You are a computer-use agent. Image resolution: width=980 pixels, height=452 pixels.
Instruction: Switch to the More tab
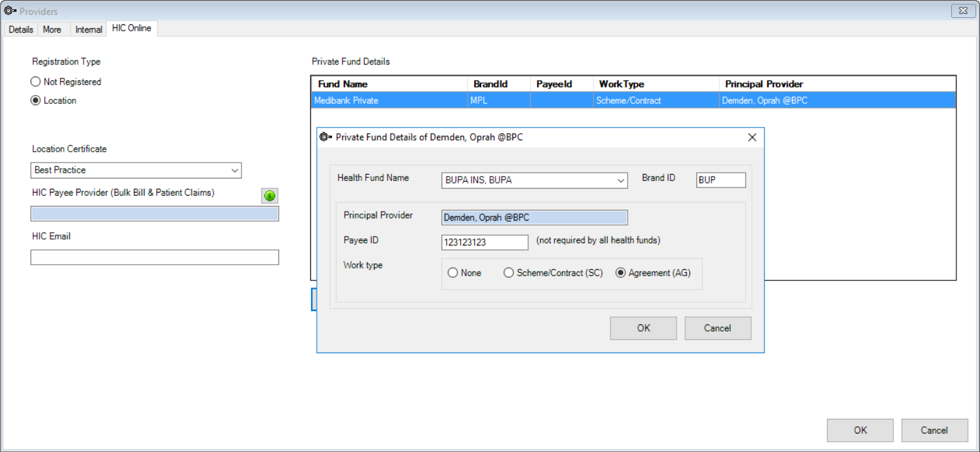(x=52, y=29)
